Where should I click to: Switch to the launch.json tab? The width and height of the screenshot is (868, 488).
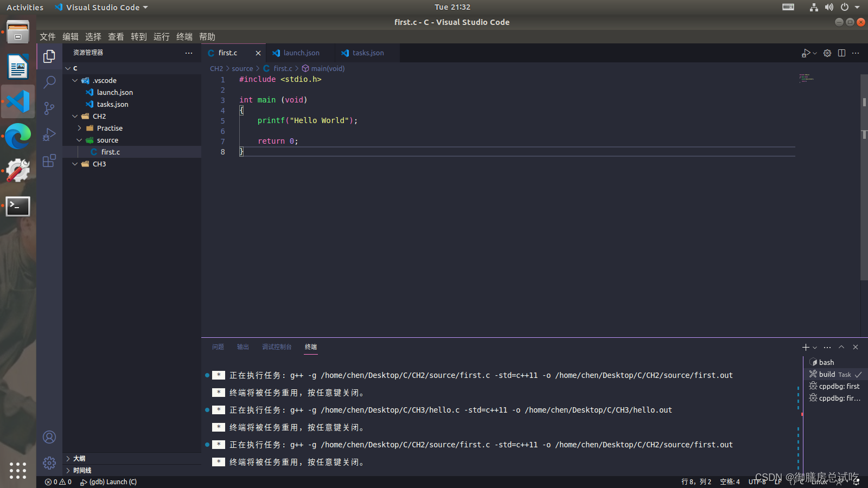(x=300, y=53)
